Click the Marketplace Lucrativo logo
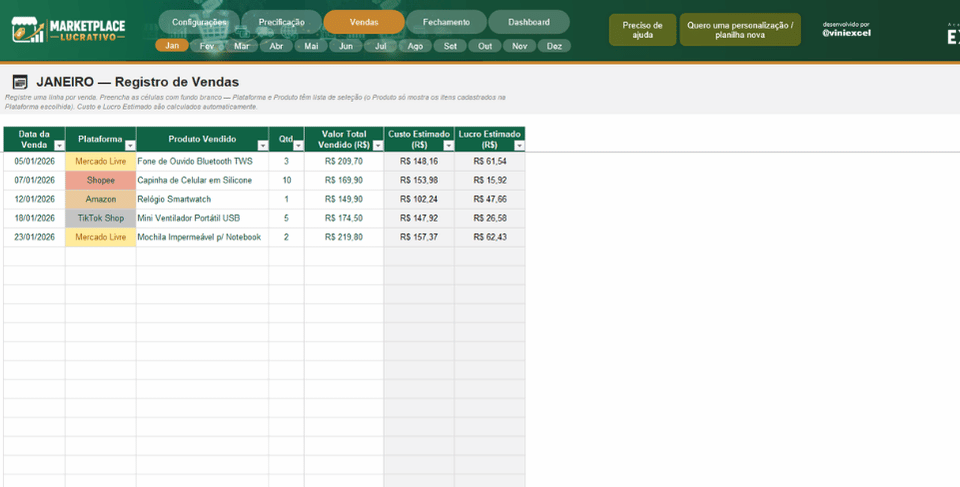The image size is (960, 487). [x=68, y=29]
